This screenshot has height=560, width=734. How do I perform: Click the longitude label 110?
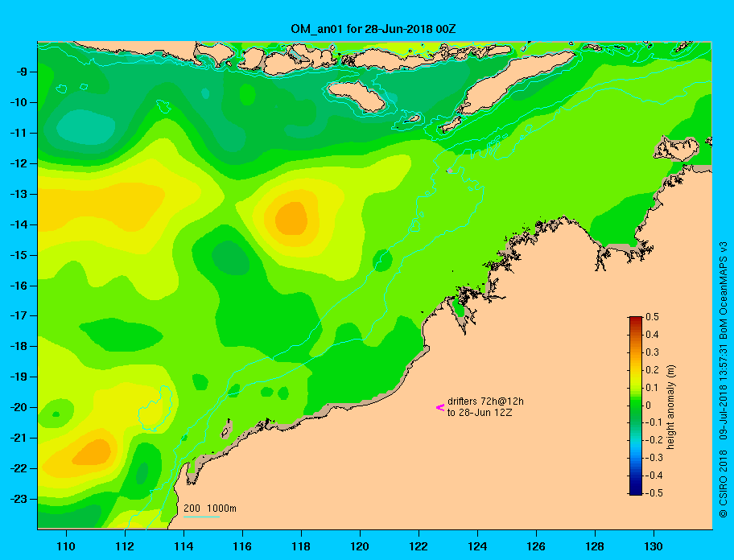[x=66, y=546]
